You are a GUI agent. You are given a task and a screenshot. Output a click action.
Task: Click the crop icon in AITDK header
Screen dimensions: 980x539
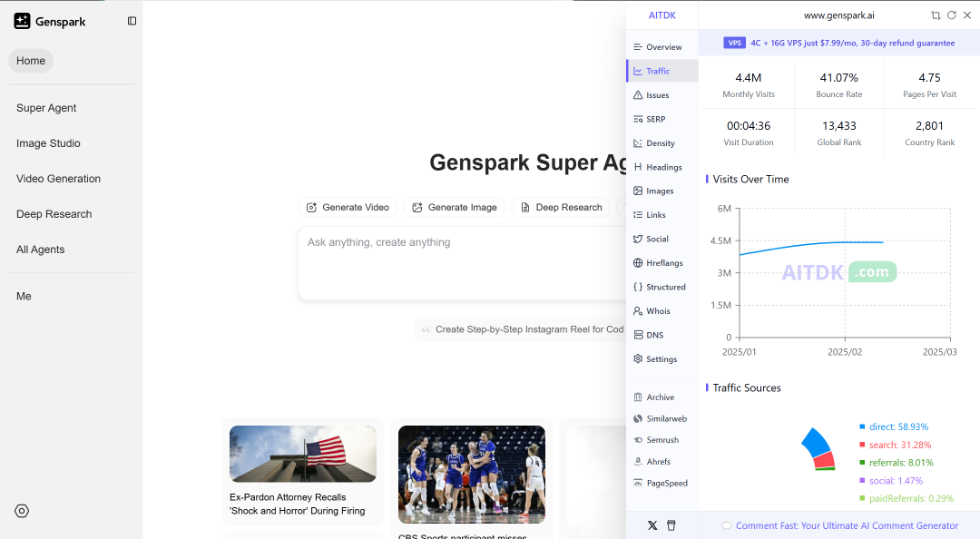(936, 15)
